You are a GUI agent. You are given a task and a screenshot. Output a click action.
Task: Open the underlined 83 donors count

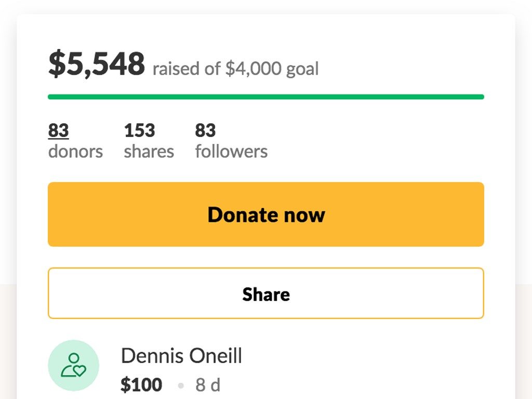(x=58, y=130)
